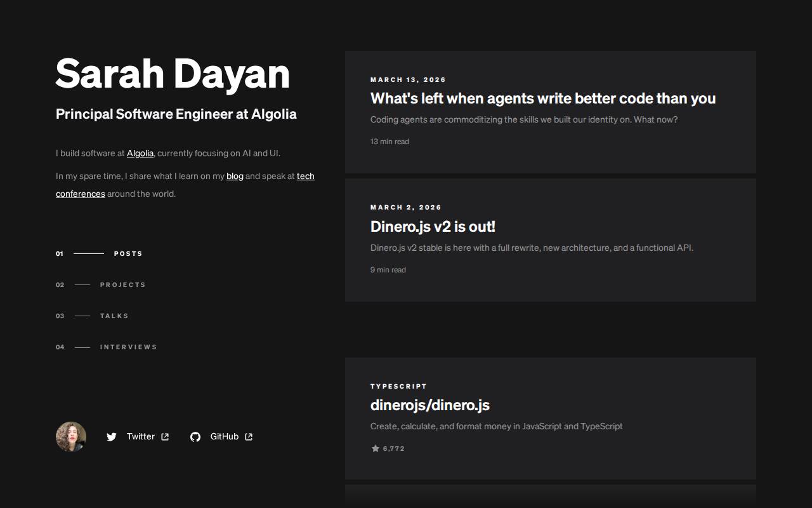Open the GitHub profile link text
The width and height of the screenshot is (812, 508).
tap(225, 436)
